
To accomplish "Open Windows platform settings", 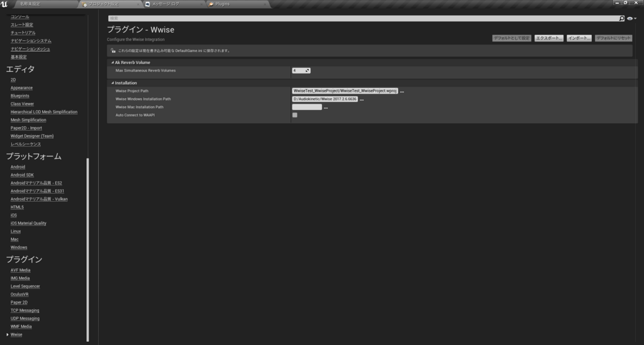I will click(19, 248).
